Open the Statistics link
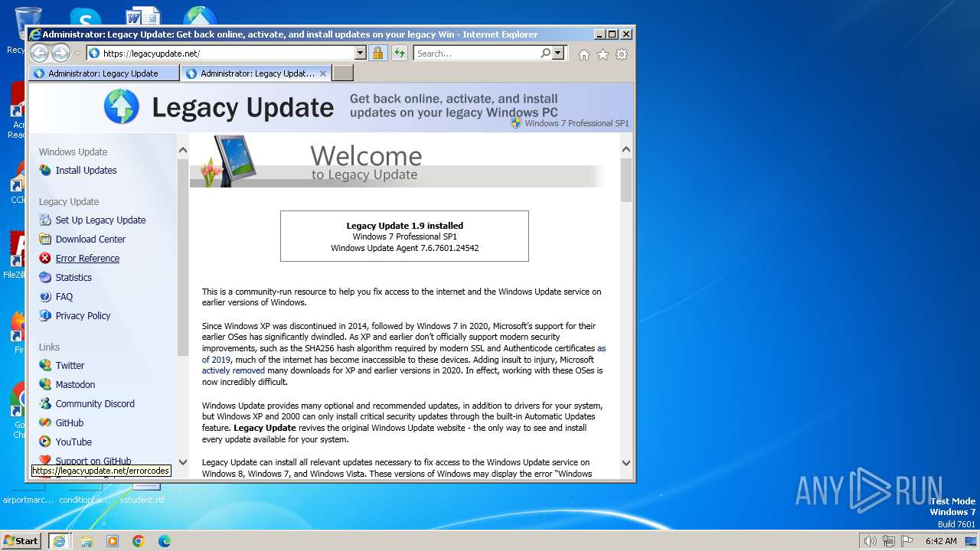The image size is (980, 551). [73, 277]
